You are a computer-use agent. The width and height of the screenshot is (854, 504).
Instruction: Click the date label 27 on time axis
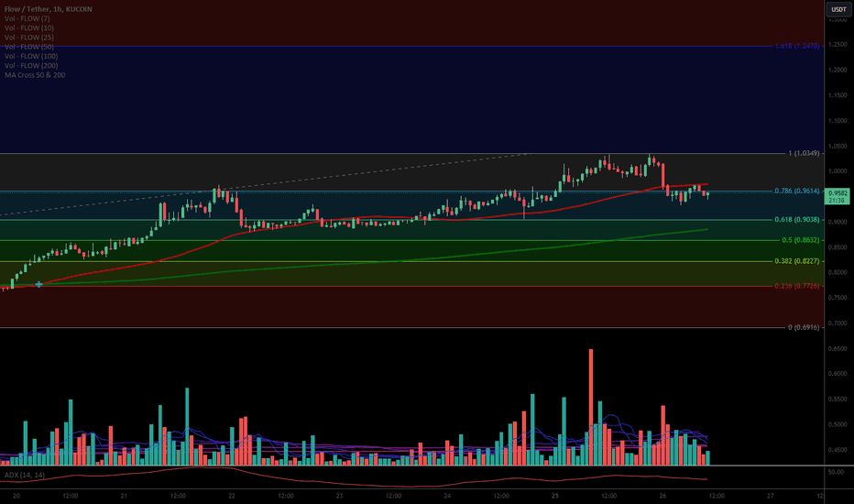(770, 496)
